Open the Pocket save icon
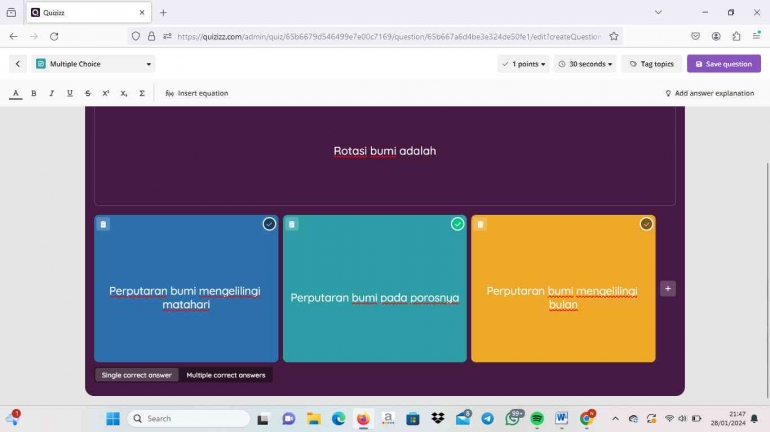Screen dimensions: 770x432 pos(695,36)
